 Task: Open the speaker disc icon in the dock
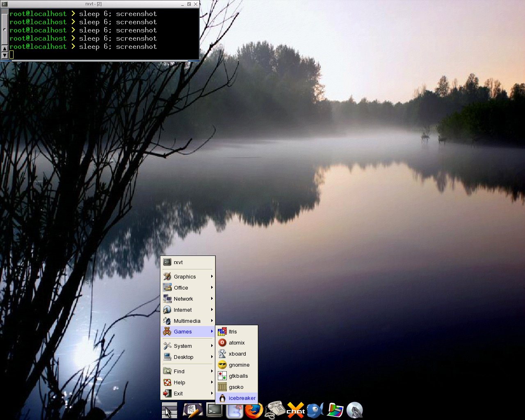(355, 410)
